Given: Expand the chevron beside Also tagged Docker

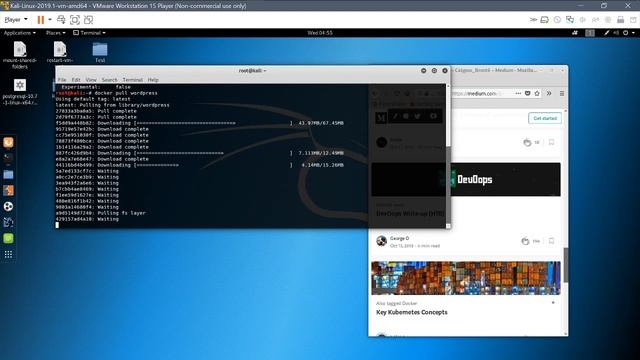Looking at the screenshot, I should 553,303.
